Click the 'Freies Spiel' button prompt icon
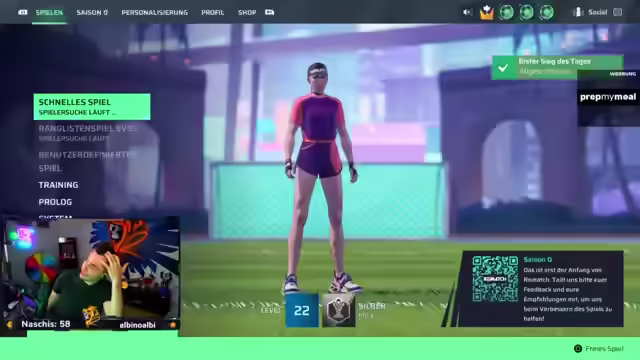 coord(578,349)
